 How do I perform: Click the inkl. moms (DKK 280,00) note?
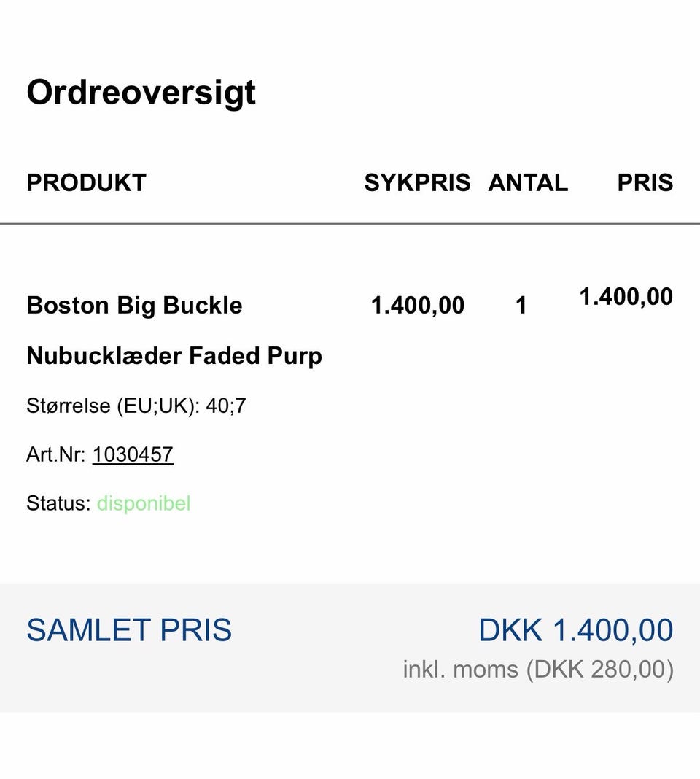pyautogui.click(x=538, y=669)
